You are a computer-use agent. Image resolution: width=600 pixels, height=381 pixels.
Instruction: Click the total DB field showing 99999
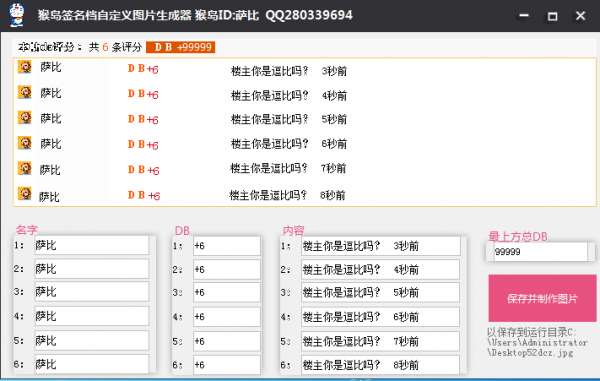pyautogui.click(x=540, y=251)
